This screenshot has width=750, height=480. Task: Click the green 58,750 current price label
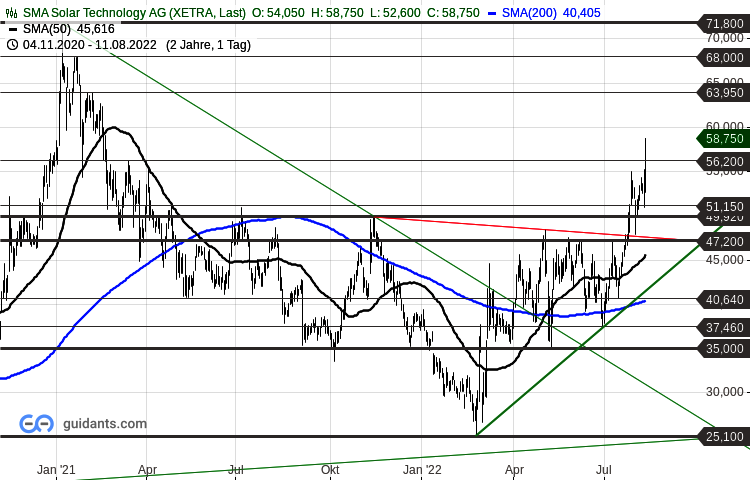pos(722,139)
